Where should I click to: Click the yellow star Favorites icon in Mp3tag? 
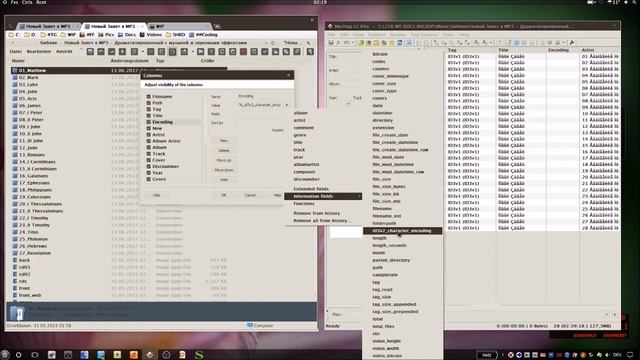[392, 43]
